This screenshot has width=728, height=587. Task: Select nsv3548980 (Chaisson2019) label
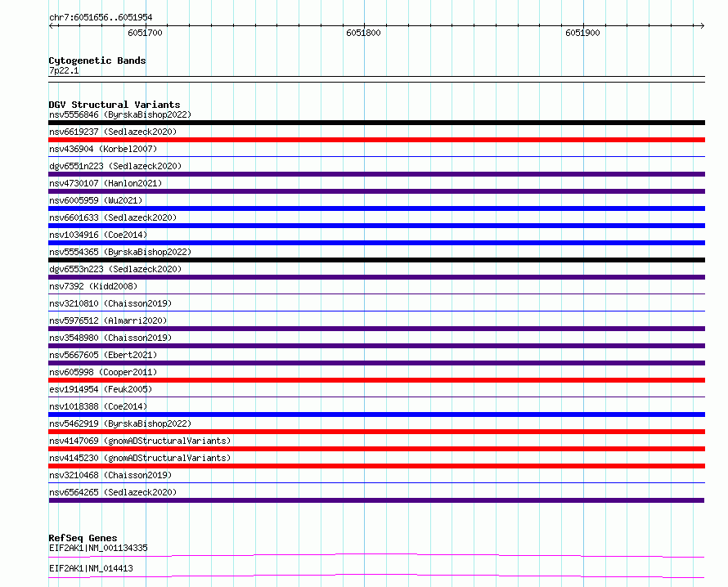(110, 338)
